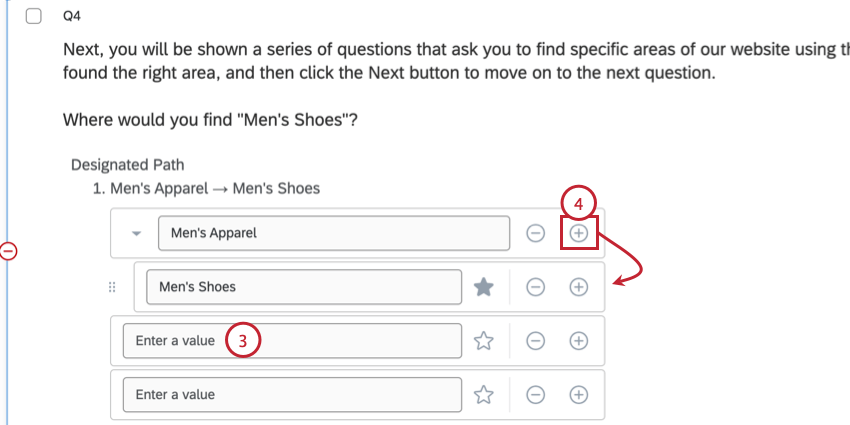Remove the Men's Apparel row with minus

[x=536, y=233]
